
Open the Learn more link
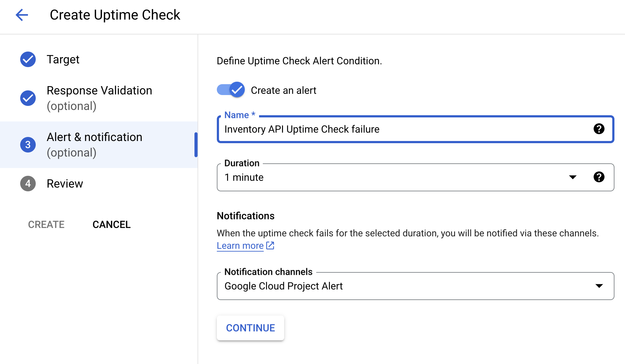tap(240, 246)
